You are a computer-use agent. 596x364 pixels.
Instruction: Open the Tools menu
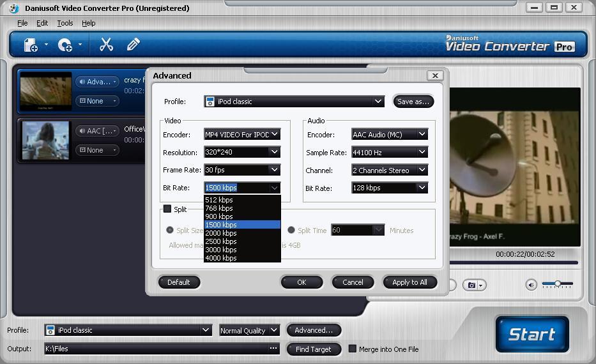tap(65, 23)
